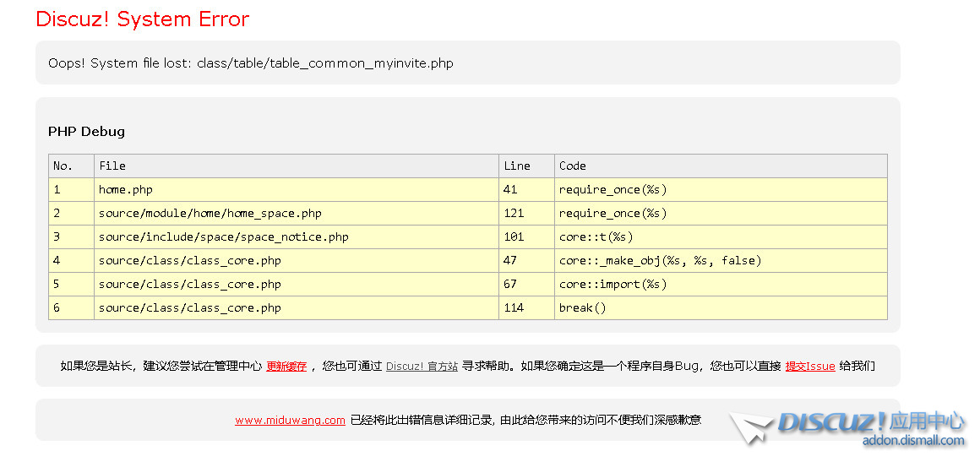980x462 pixels.
Task: Click the No. column header
Action: [71, 166]
